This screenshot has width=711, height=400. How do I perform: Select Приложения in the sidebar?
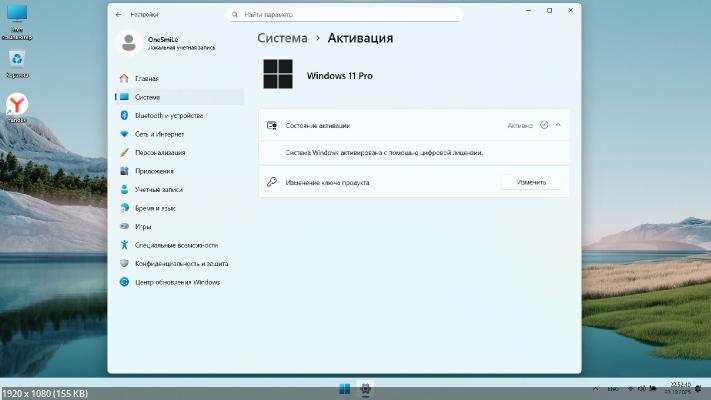[153, 171]
